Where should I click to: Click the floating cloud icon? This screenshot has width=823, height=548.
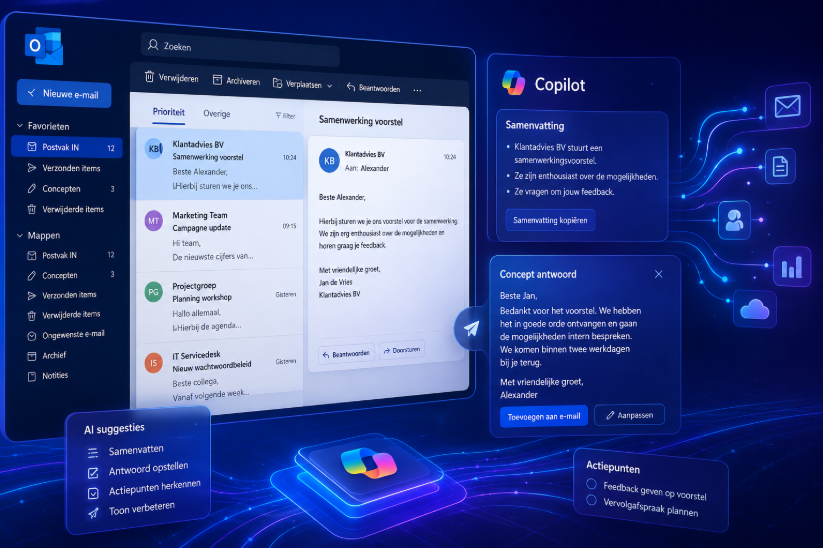pyautogui.click(x=754, y=310)
